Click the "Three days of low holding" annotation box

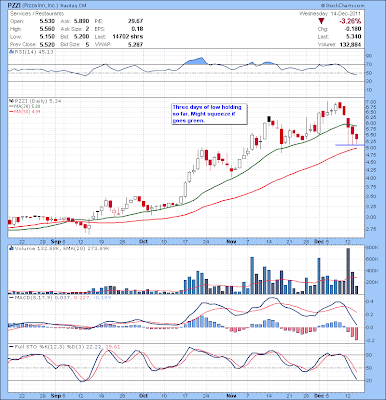pos(210,114)
